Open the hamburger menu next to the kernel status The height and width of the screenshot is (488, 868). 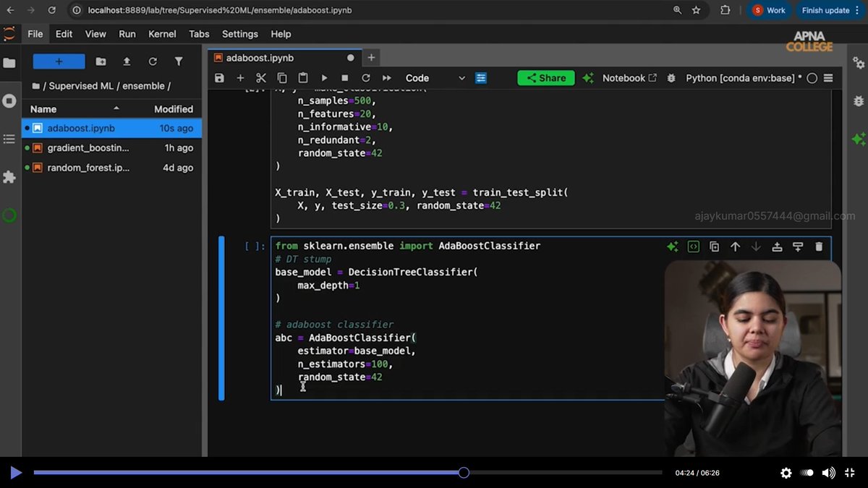(828, 78)
